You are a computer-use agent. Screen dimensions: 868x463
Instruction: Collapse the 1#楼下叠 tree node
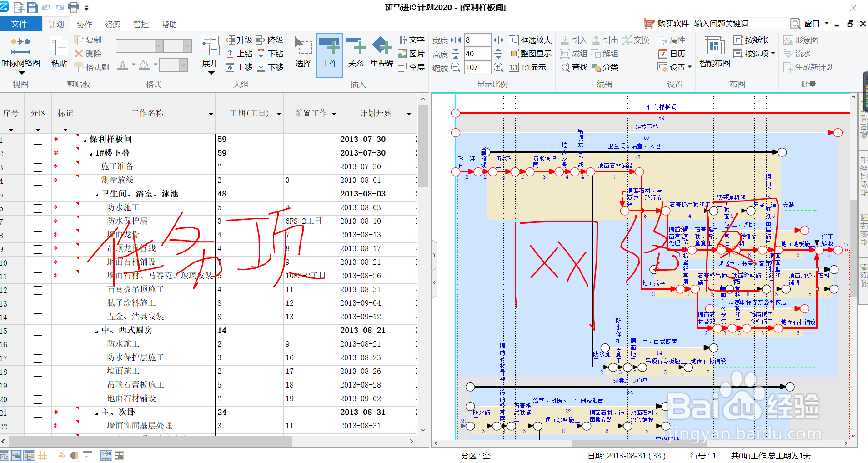[x=91, y=154]
